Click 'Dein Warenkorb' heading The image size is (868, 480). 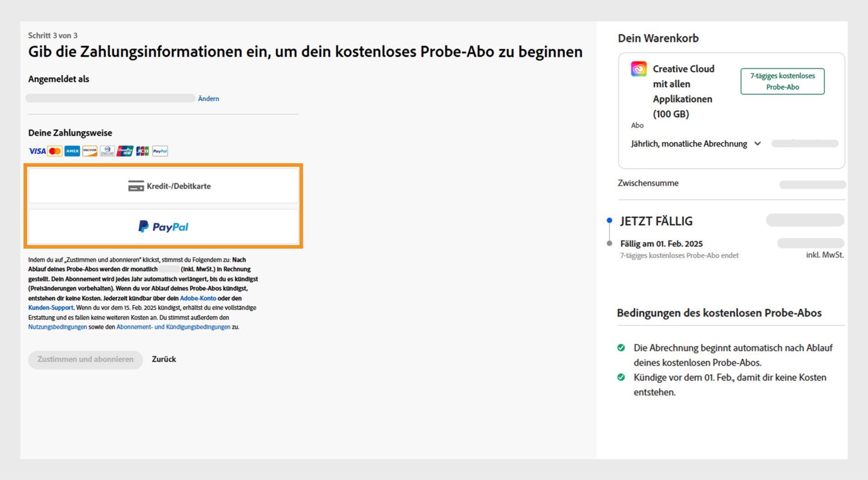(x=658, y=38)
